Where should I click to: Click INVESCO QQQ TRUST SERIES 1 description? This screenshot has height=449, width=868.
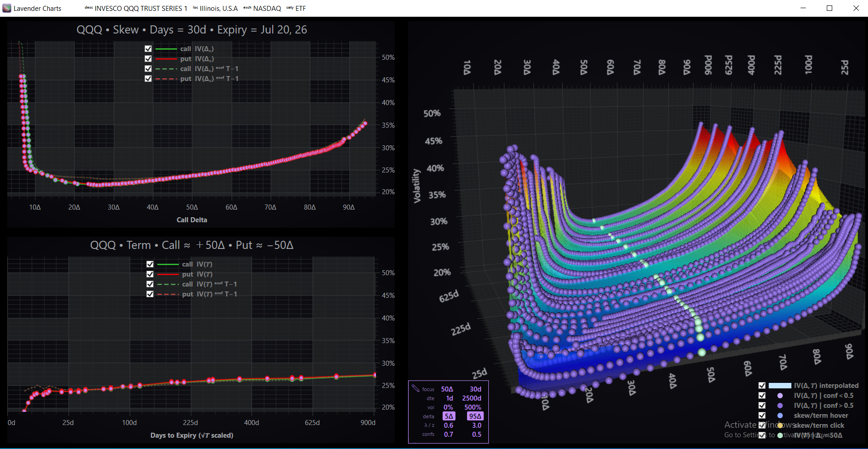[141, 8]
